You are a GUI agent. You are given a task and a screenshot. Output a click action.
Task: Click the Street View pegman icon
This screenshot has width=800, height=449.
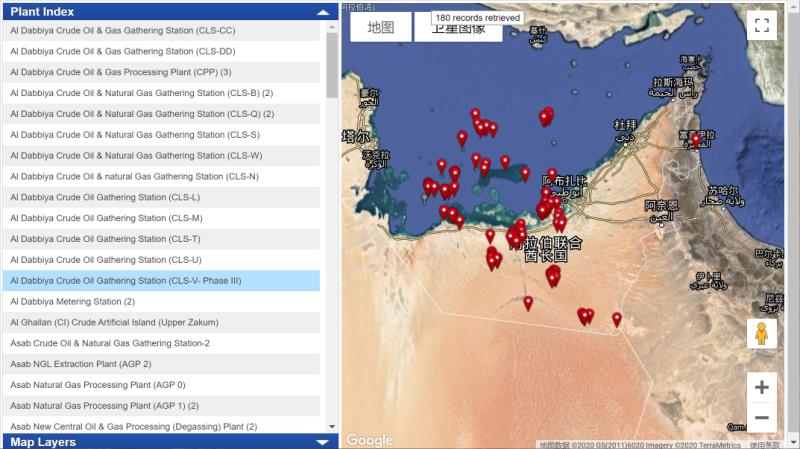762,334
